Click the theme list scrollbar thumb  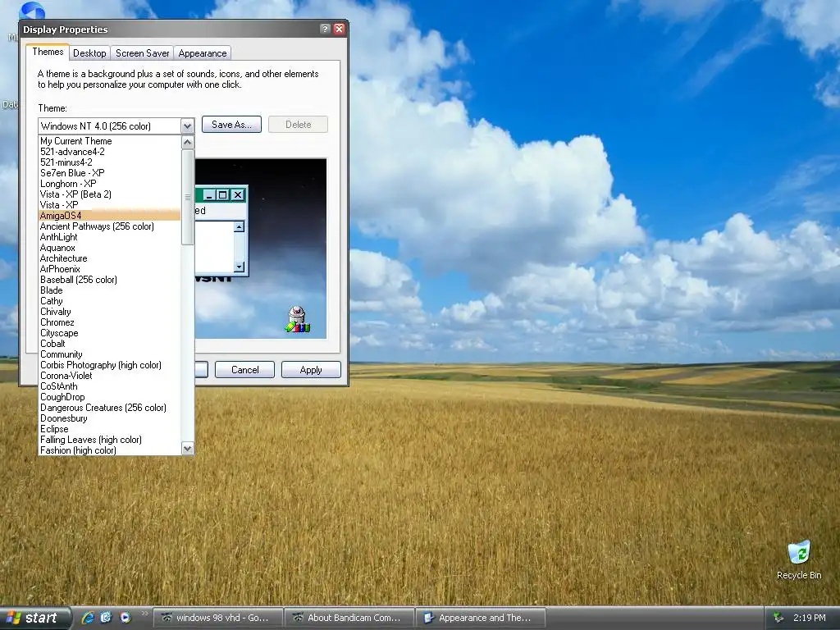(188, 197)
